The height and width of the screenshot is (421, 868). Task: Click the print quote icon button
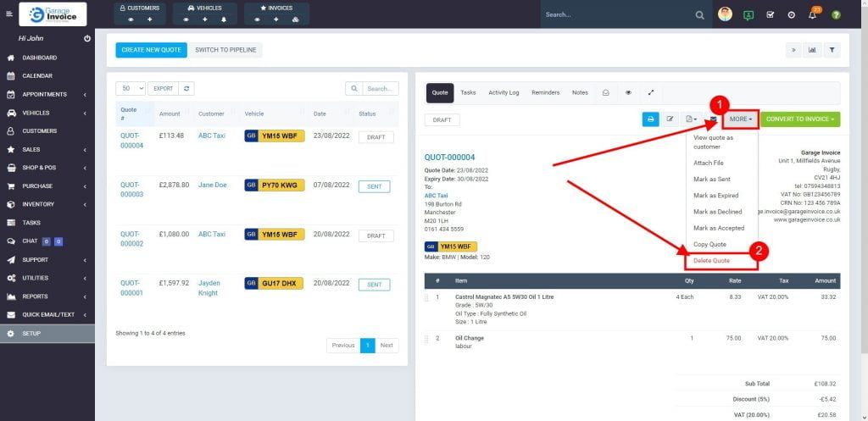[650, 119]
